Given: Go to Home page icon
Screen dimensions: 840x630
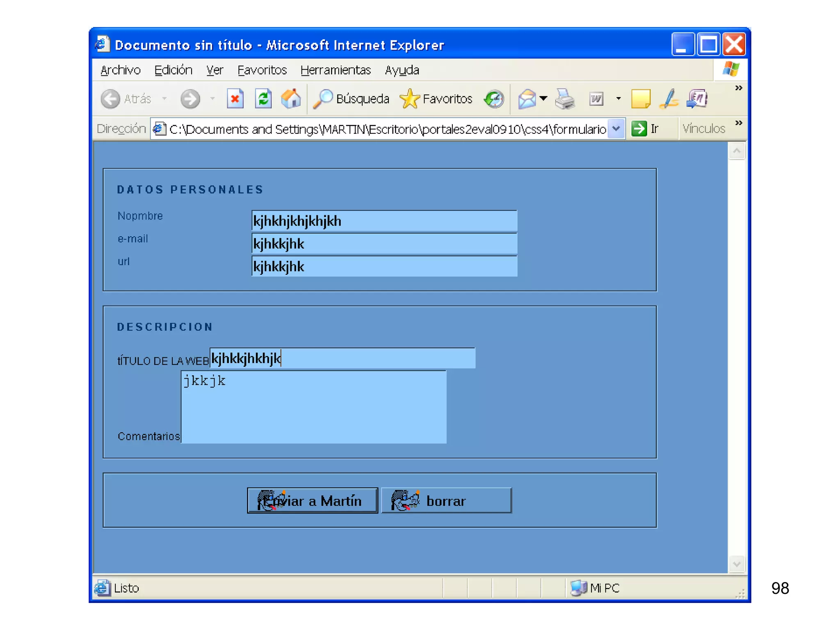Looking at the screenshot, I should (x=291, y=99).
